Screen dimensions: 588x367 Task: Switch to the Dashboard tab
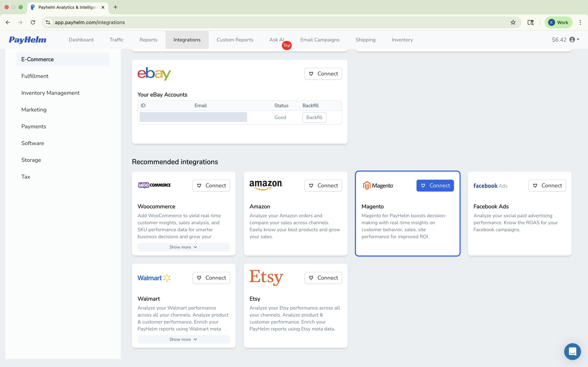[x=81, y=39]
